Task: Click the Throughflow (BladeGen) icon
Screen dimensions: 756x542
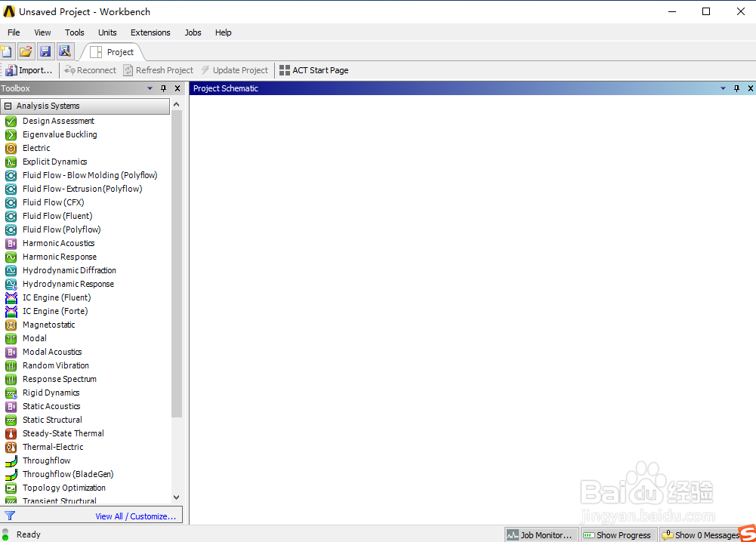Action: pos(11,475)
